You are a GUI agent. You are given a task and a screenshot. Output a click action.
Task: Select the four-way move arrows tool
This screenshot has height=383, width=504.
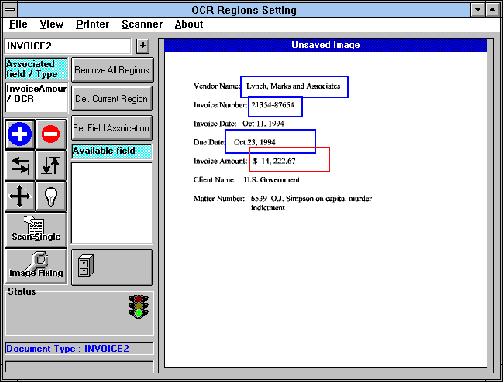(x=20, y=196)
